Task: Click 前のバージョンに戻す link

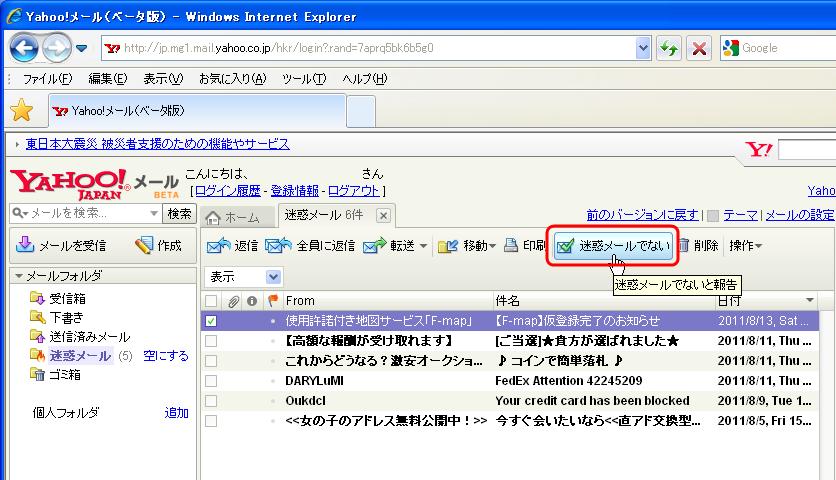Action: [642, 215]
